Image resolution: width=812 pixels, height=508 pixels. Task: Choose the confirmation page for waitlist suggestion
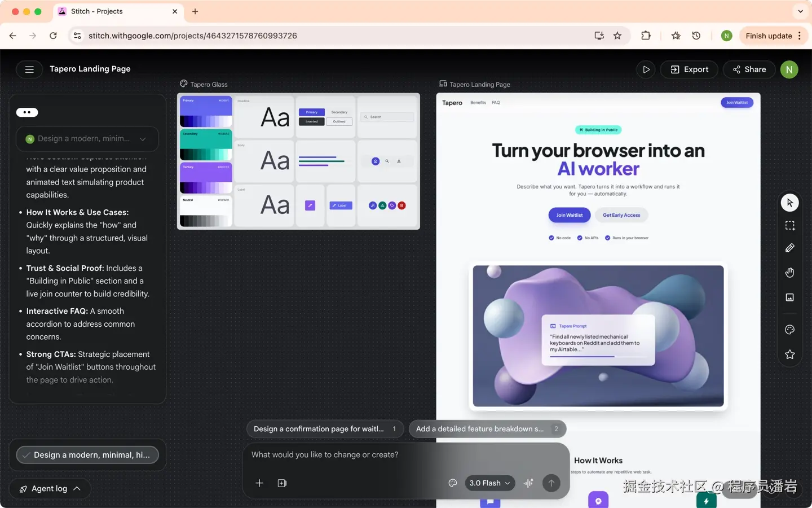[x=325, y=429]
